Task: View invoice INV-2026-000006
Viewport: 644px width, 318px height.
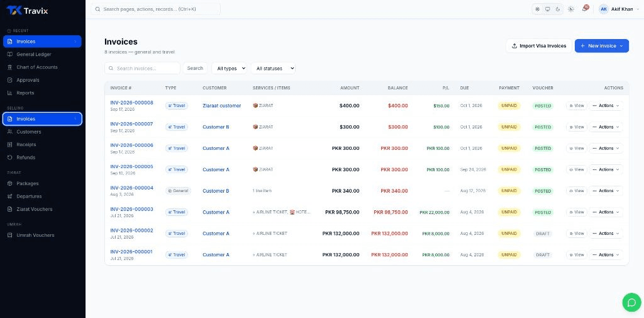Action: click(x=577, y=148)
